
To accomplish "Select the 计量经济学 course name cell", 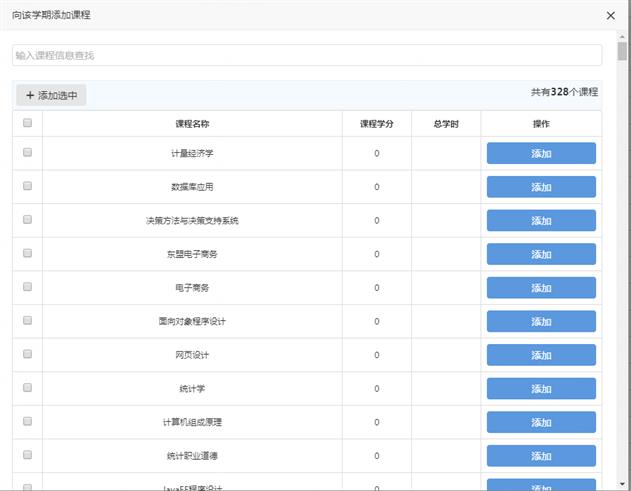I will pos(192,153).
